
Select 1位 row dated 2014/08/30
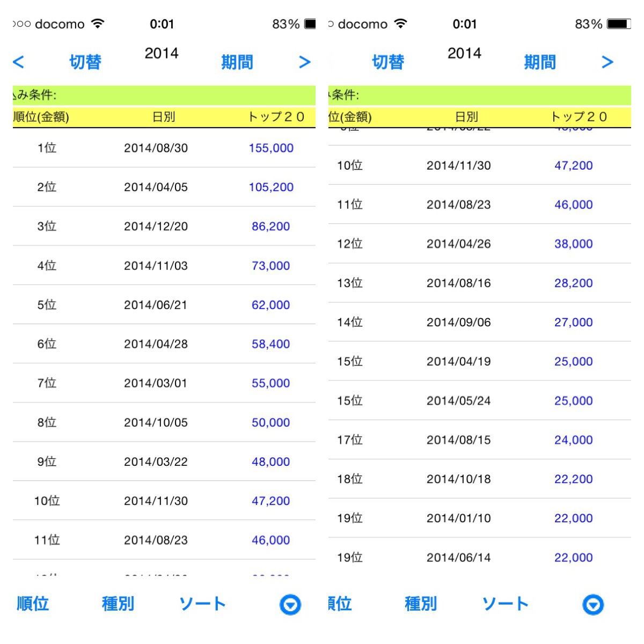pyautogui.click(x=164, y=148)
